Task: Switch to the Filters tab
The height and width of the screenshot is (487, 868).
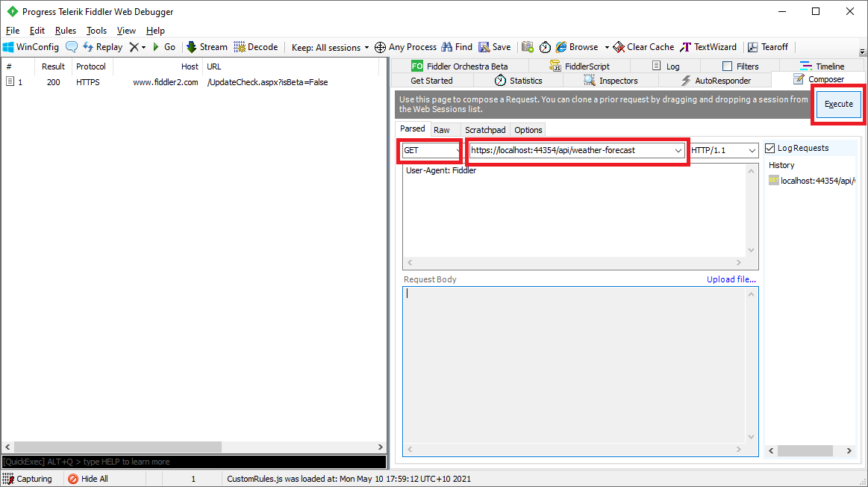Action: [740, 66]
